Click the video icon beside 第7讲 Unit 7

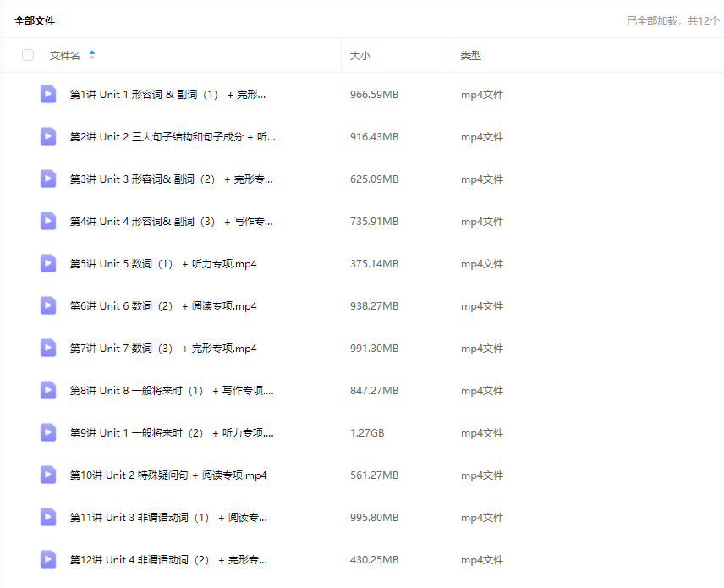click(48, 348)
